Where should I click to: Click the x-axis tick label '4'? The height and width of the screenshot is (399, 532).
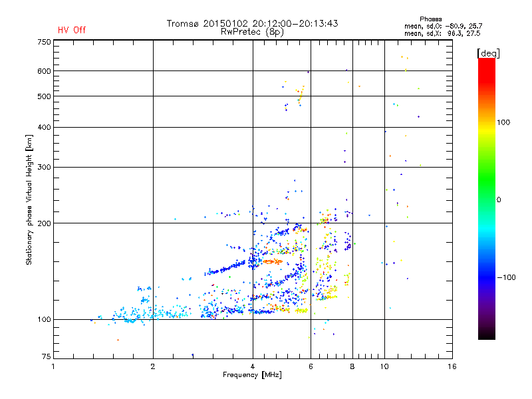tap(253, 366)
